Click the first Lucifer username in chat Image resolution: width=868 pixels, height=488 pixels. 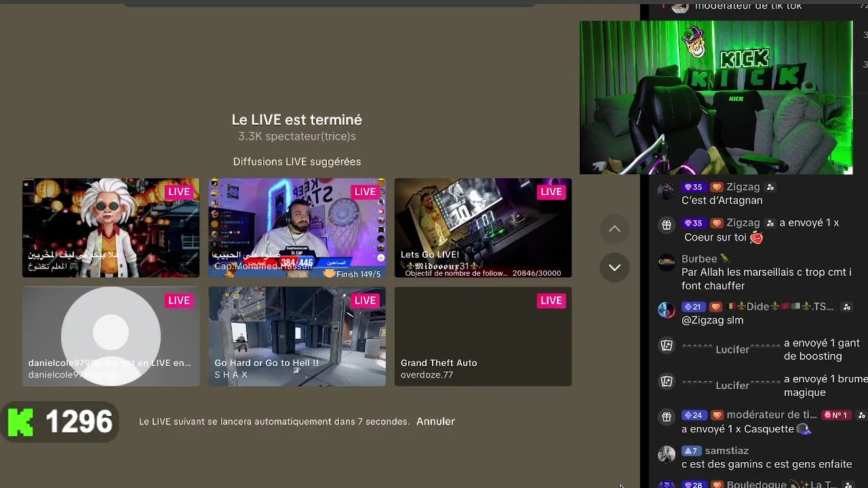[732, 350]
